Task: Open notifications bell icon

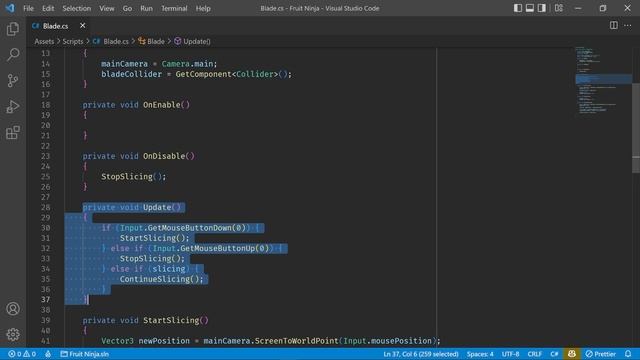Action: click(x=628, y=354)
